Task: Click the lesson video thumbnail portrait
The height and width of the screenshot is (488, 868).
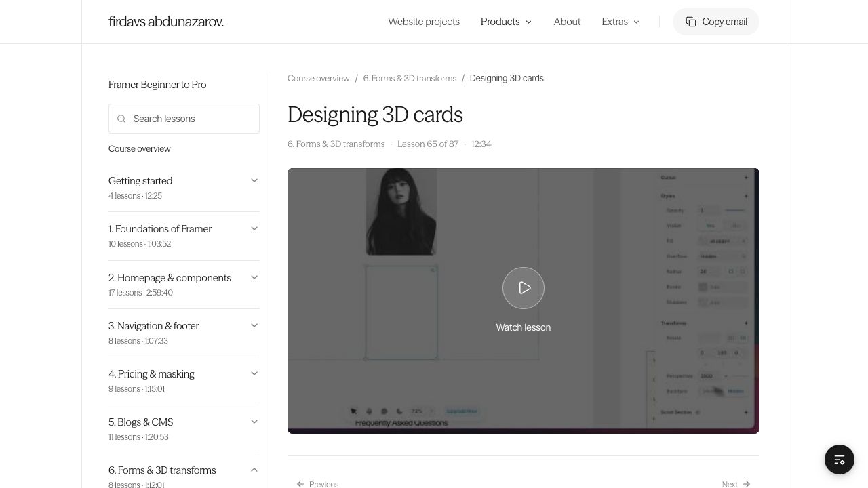Action: (401, 211)
